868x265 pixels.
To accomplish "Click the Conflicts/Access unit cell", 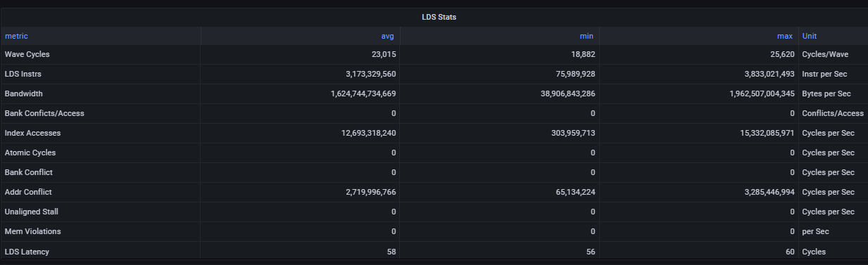I will tap(833, 113).
